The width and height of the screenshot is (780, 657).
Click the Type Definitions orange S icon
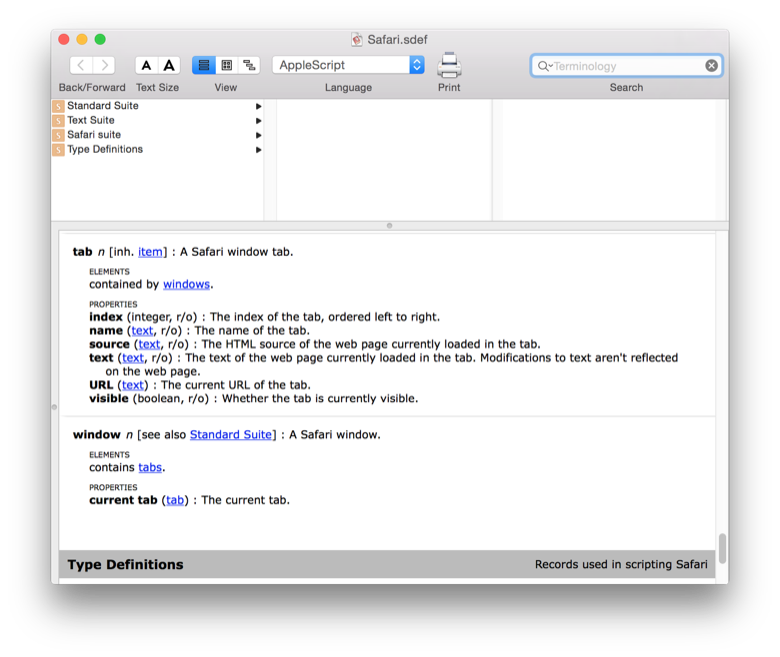58,150
